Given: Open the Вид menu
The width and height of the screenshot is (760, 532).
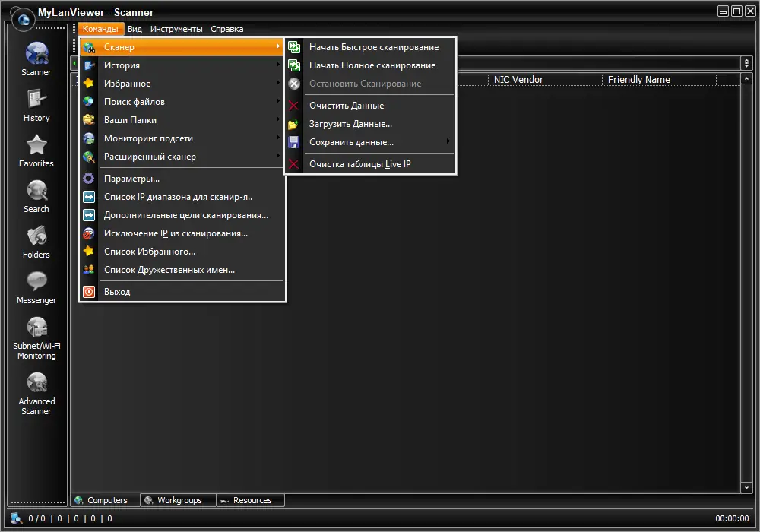Looking at the screenshot, I should pos(135,29).
